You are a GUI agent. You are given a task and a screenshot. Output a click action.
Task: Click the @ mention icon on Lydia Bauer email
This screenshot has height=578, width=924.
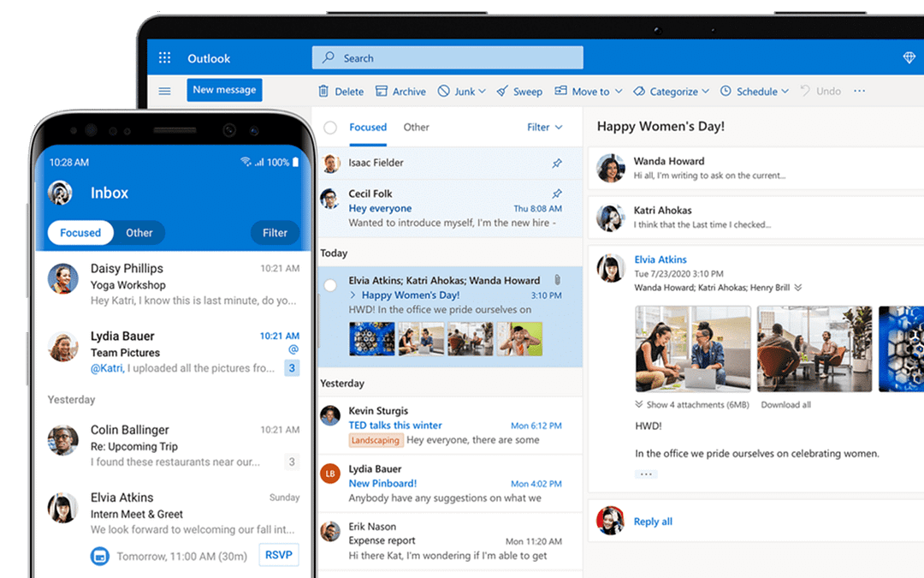pos(293,349)
